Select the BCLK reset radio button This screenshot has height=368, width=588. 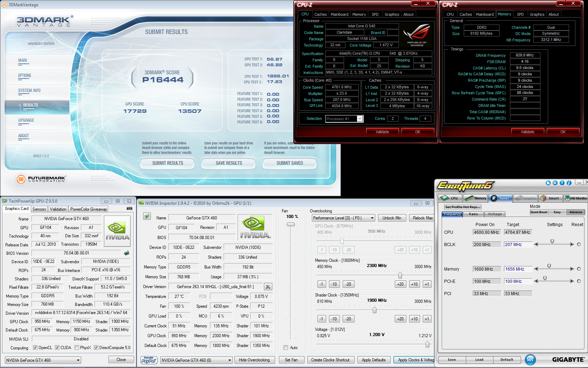pyautogui.click(x=579, y=244)
